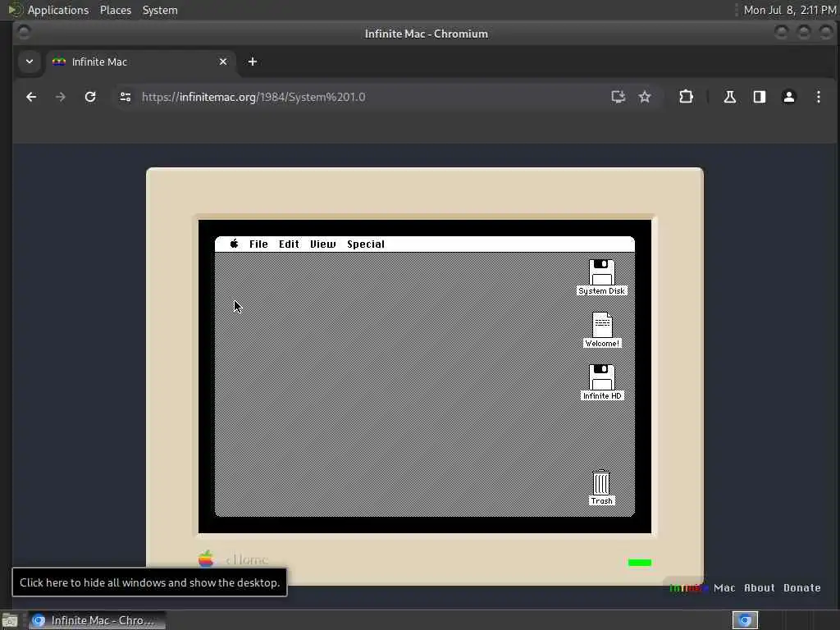Image resolution: width=840 pixels, height=630 pixels.
Task: Bookmark this page with the star icon
Action: tap(645, 97)
